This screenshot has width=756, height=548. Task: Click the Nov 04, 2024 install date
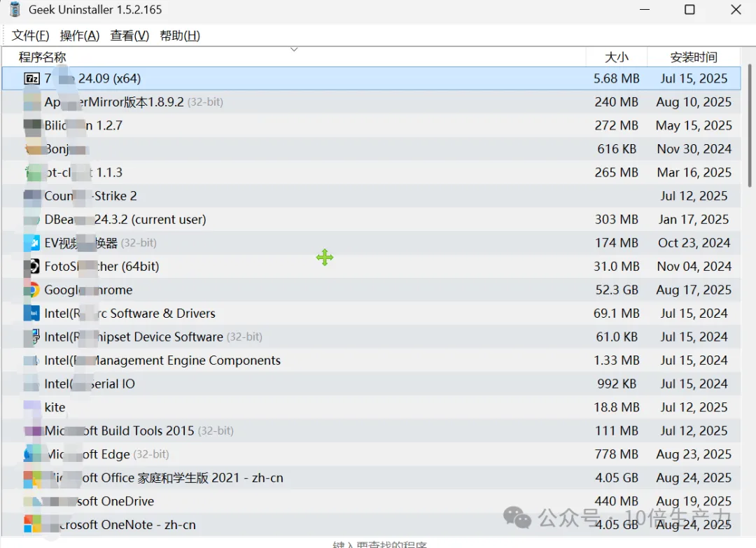point(694,266)
